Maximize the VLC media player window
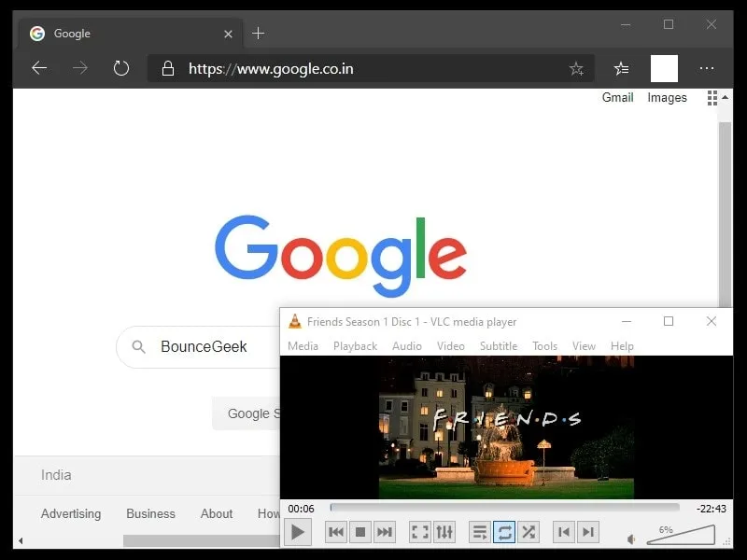 (x=669, y=321)
